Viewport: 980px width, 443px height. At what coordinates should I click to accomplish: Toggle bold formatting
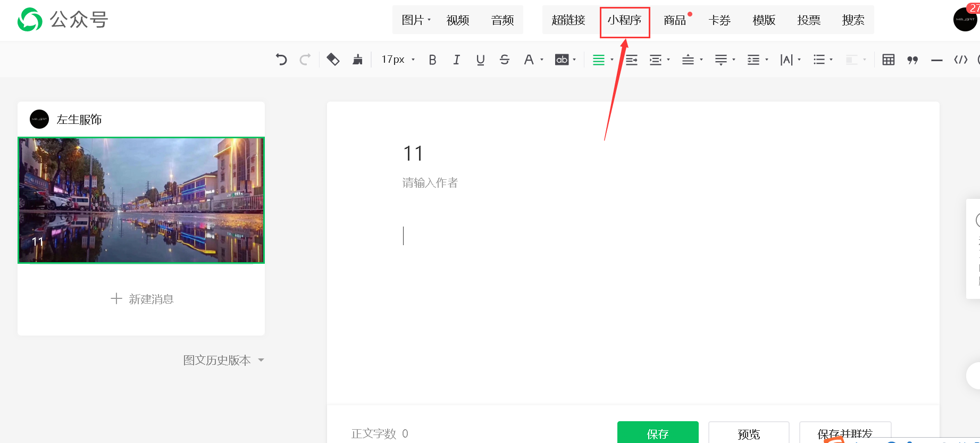pyautogui.click(x=432, y=60)
